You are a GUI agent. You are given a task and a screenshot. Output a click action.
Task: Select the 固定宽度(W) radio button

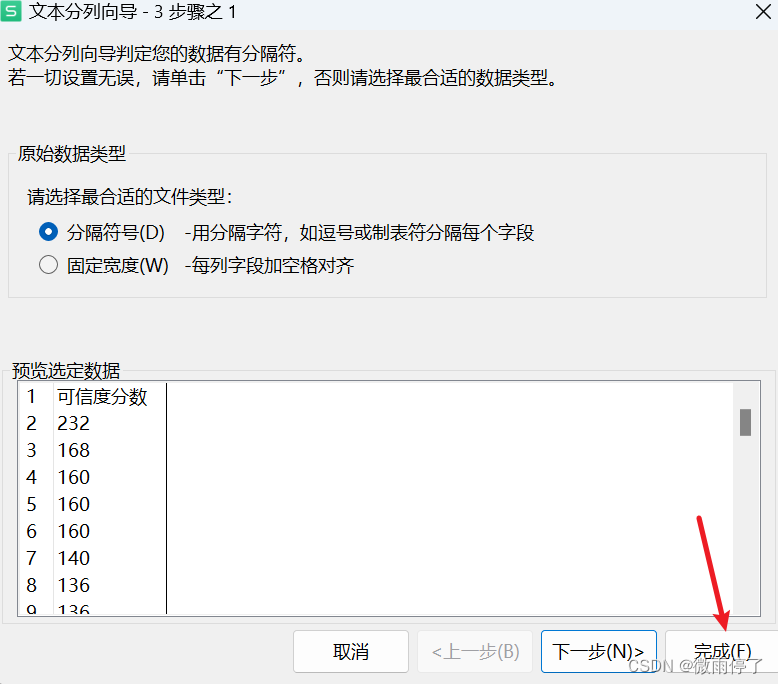point(48,264)
